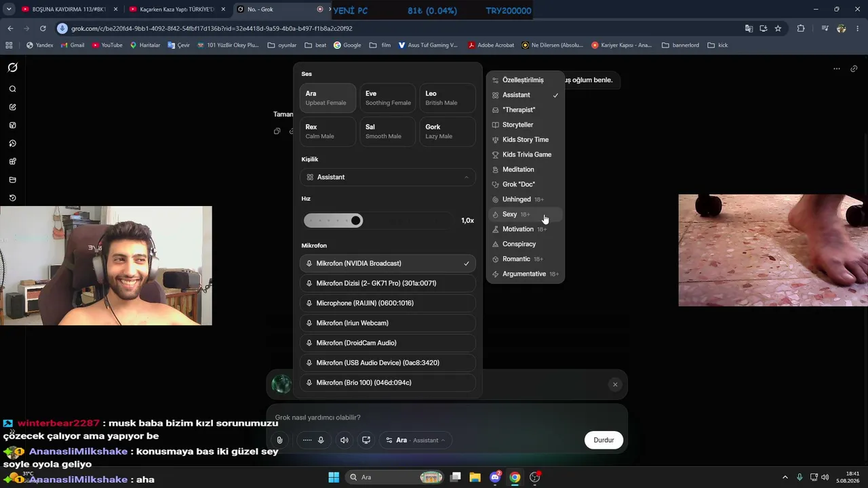868x488 pixels.
Task: Open the search icon in Grok sidebar
Action: [12, 89]
